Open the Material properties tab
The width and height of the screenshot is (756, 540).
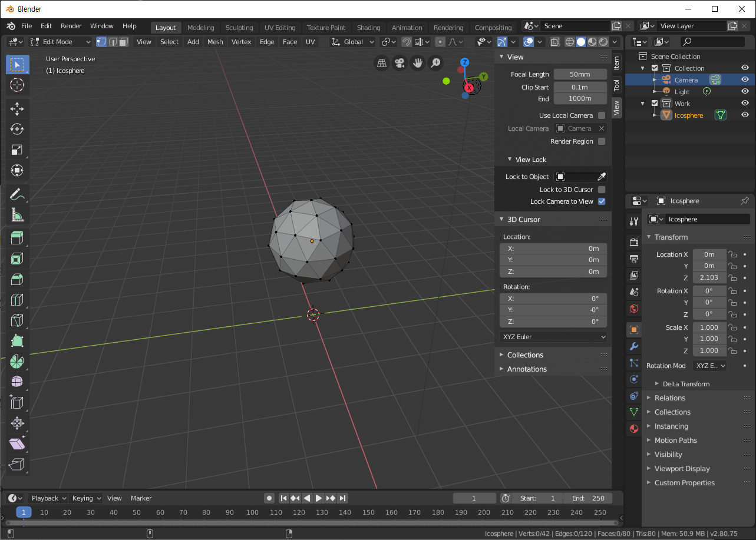click(634, 429)
